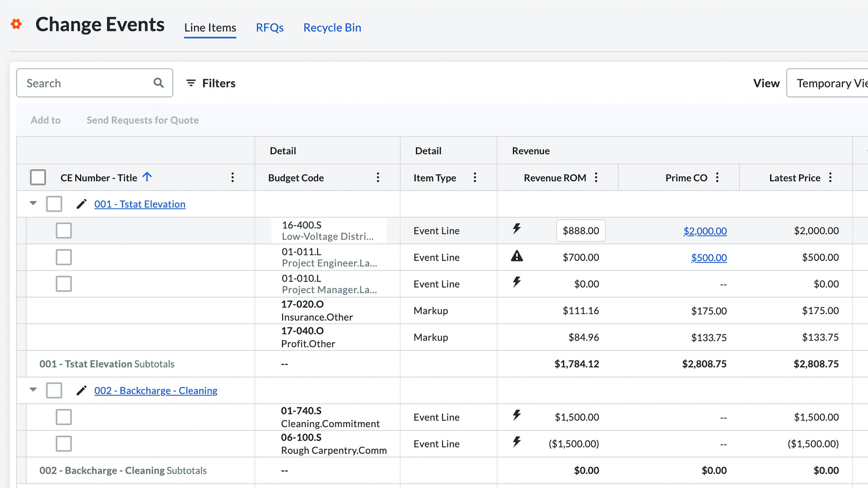Click the orange gear settings icon

point(16,24)
